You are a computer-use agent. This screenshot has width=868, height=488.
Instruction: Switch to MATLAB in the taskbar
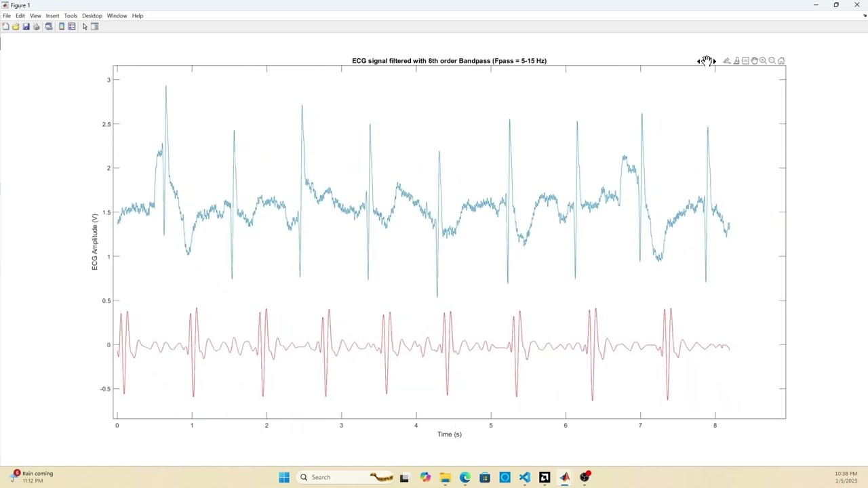point(565,477)
